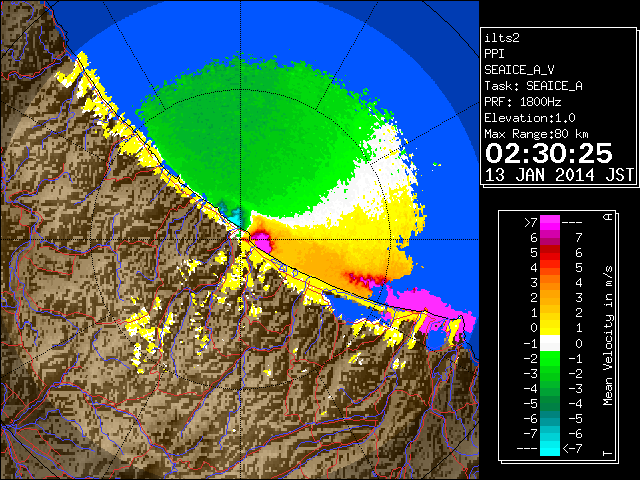The width and height of the screenshot is (640, 480).
Task: Click the legend letter 'T'
Action: coord(608,453)
